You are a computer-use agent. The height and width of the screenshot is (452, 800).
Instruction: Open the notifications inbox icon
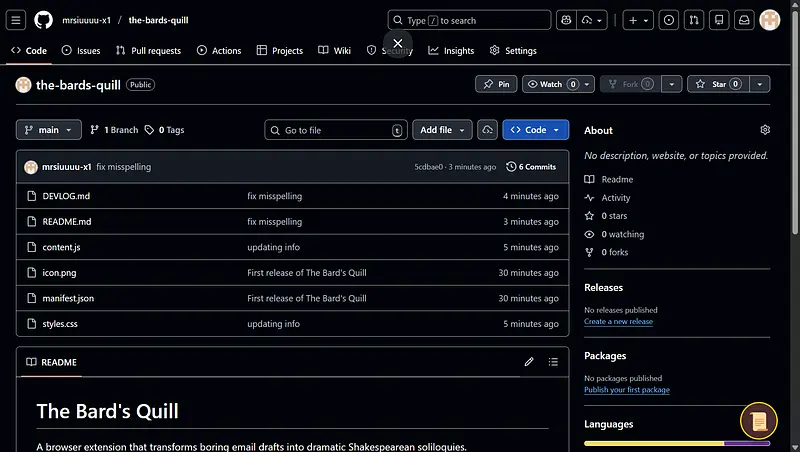click(x=744, y=20)
